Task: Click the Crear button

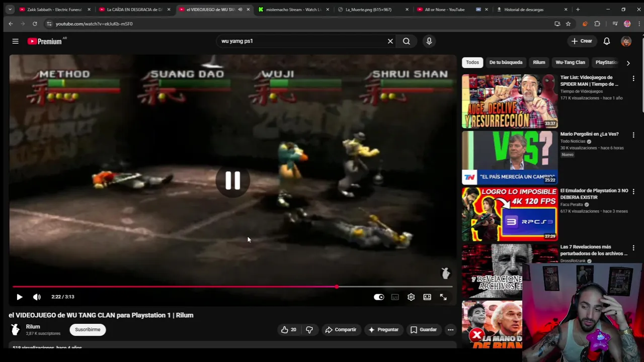Action: point(582,41)
